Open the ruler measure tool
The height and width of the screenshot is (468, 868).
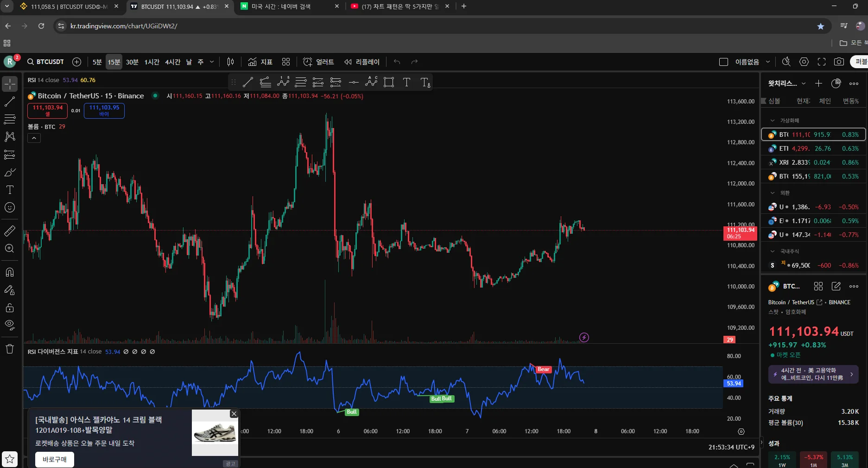(10, 231)
